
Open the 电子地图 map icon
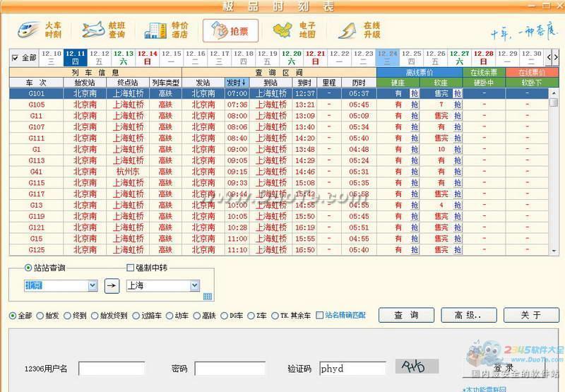pyautogui.click(x=294, y=30)
